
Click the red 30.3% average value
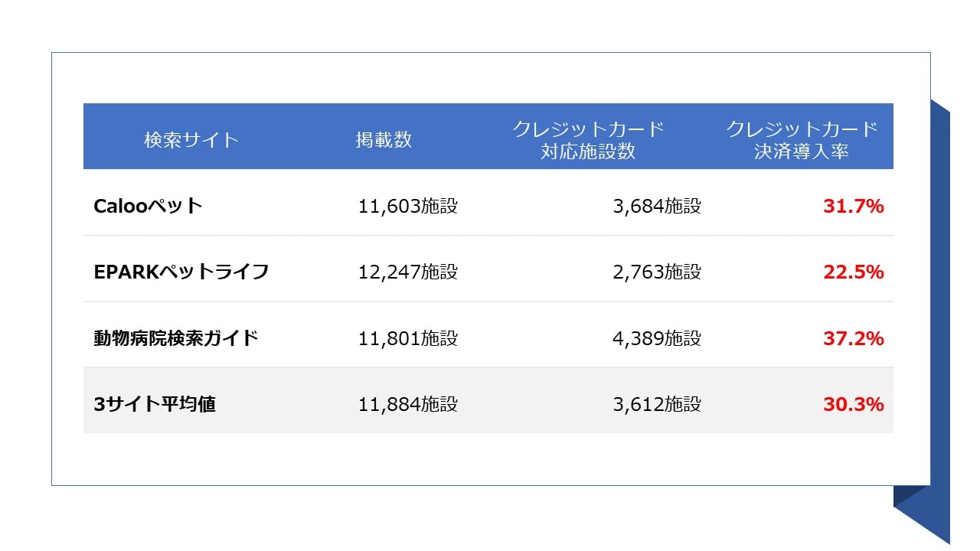pos(854,404)
